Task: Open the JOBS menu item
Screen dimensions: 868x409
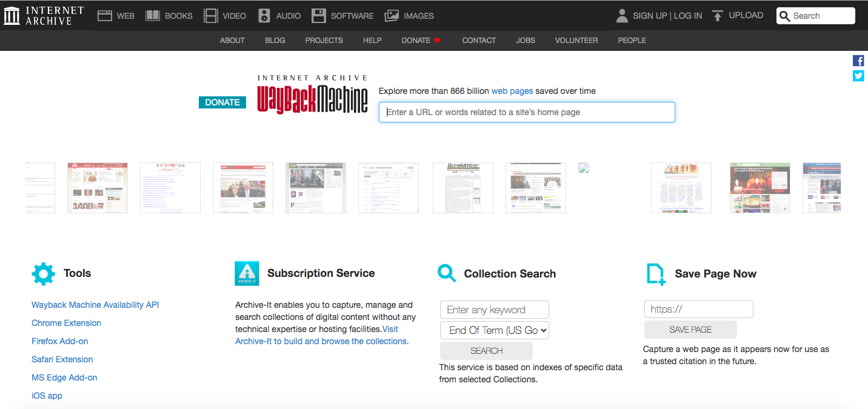Action: pyautogui.click(x=526, y=41)
